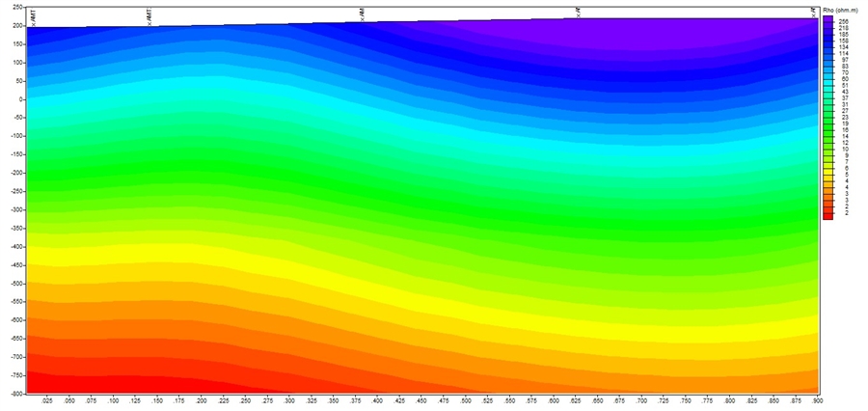
Task: Click the 27 value in the resistivity legend
Action: [845, 110]
